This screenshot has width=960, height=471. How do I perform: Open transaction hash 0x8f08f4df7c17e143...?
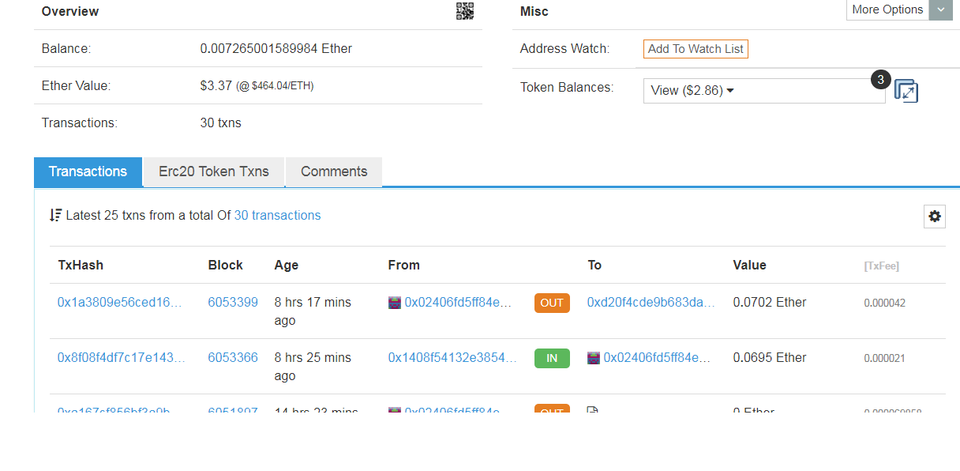[x=121, y=358]
